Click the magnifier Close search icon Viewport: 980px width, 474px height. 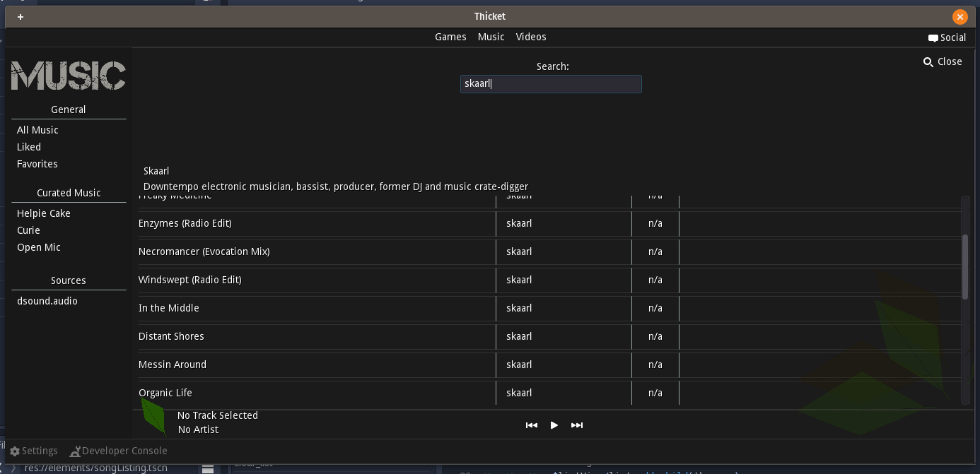point(928,62)
